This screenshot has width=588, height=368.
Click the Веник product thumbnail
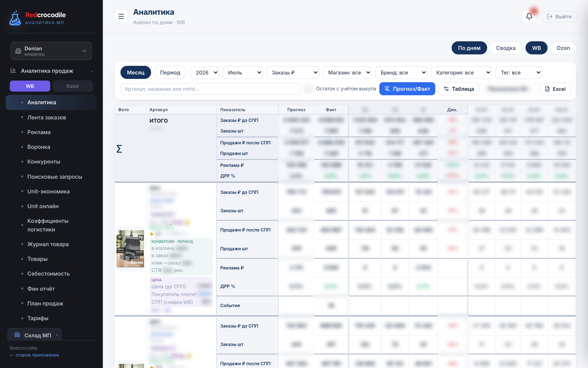(130, 249)
